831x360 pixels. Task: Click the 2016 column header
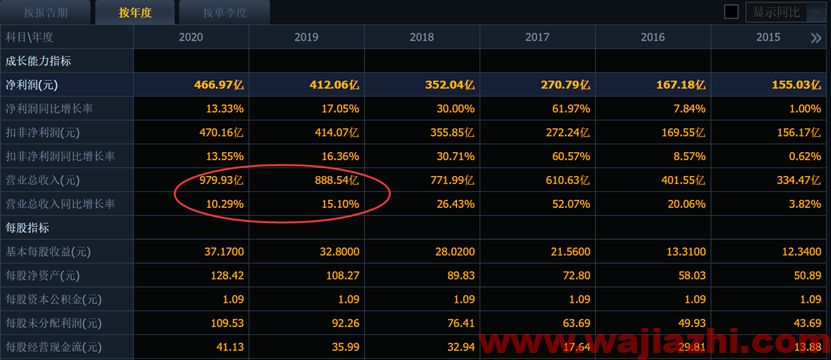pos(653,37)
